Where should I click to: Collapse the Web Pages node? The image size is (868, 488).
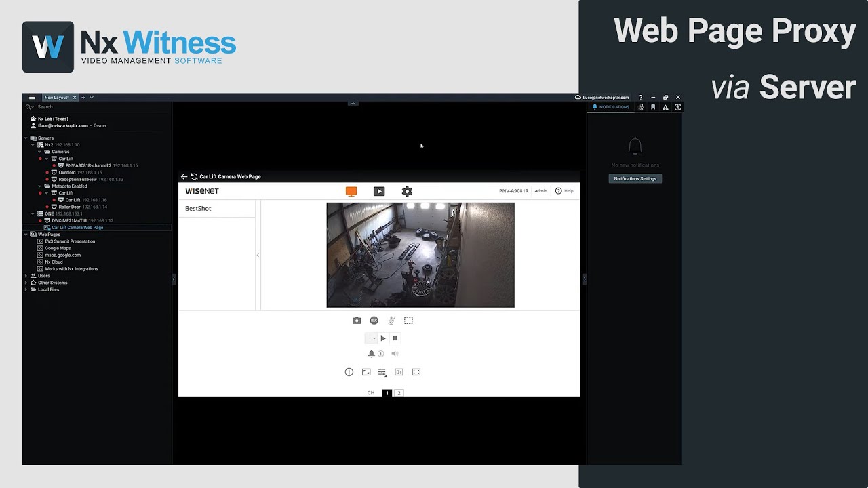[x=26, y=235]
